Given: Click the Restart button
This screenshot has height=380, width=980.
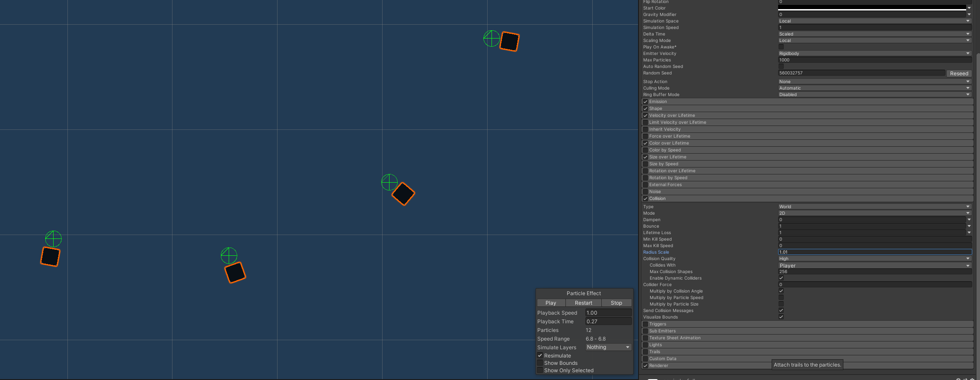Looking at the screenshot, I should pyautogui.click(x=583, y=303).
